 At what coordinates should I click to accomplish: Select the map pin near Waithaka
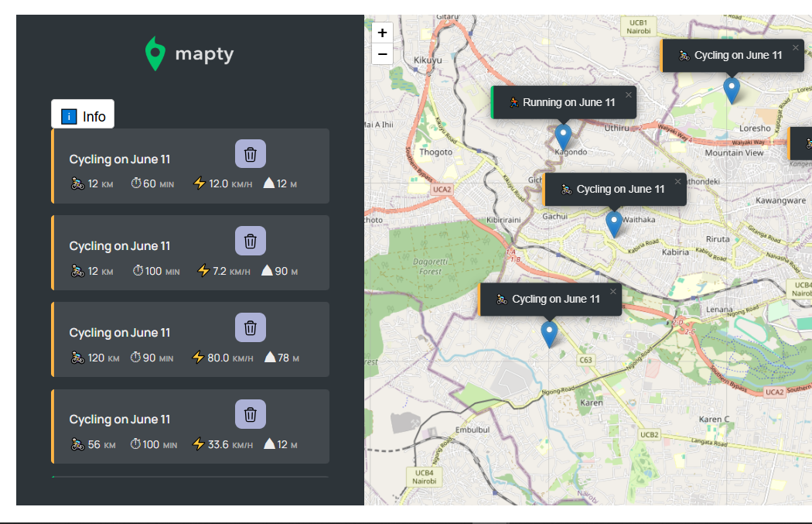[613, 224]
